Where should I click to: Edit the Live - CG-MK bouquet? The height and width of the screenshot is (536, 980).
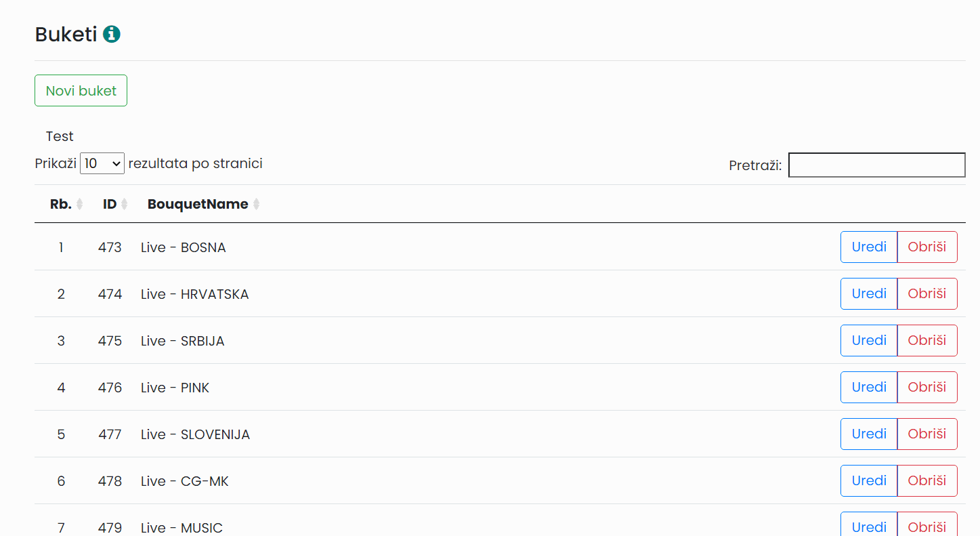(x=869, y=480)
